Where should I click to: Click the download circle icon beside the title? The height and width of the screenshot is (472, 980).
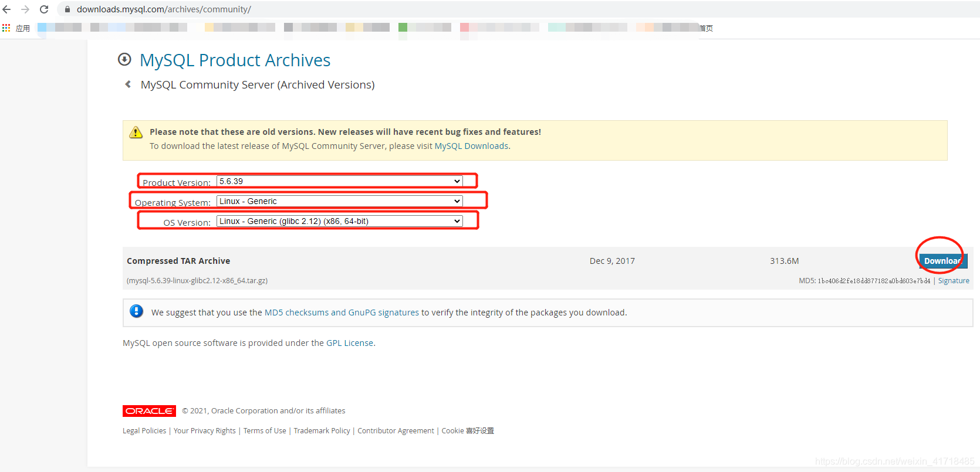[x=124, y=59]
